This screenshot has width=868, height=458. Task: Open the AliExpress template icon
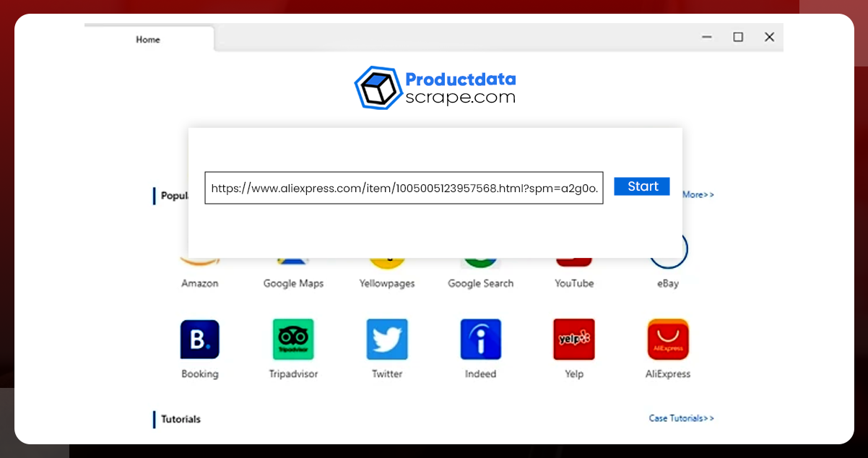pyautogui.click(x=668, y=340)
